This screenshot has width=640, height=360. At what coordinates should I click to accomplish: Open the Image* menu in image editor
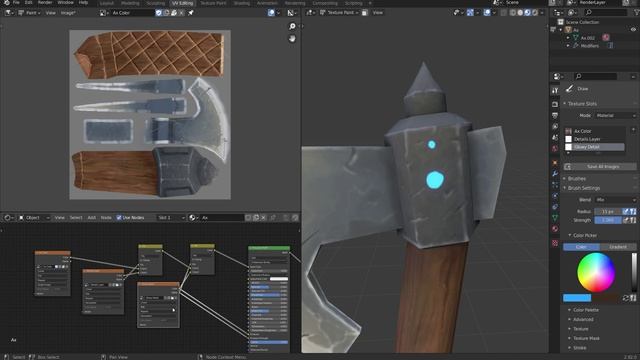click(x=68, y=13)
